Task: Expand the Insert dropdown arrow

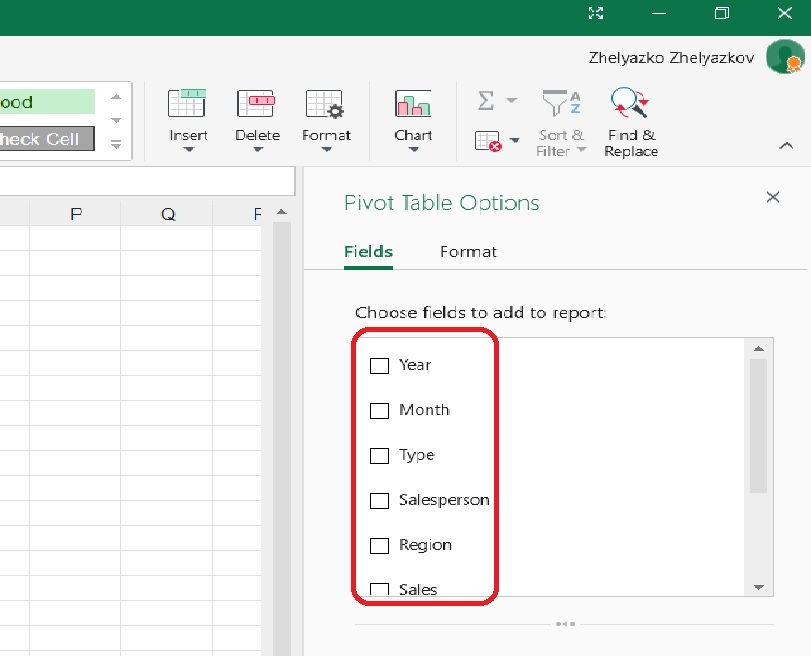Action: click(188, 150)
